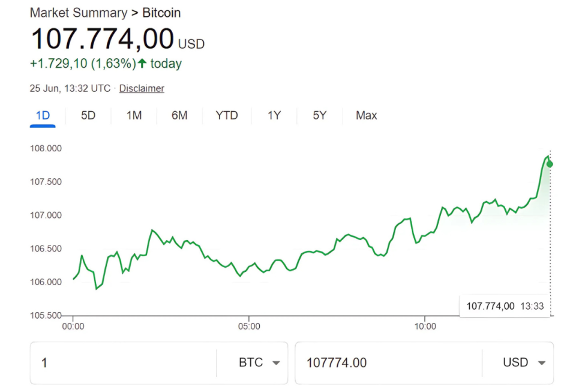Click the price tooltip showing 107.774,00
The image size is (588, 392).
505,306
